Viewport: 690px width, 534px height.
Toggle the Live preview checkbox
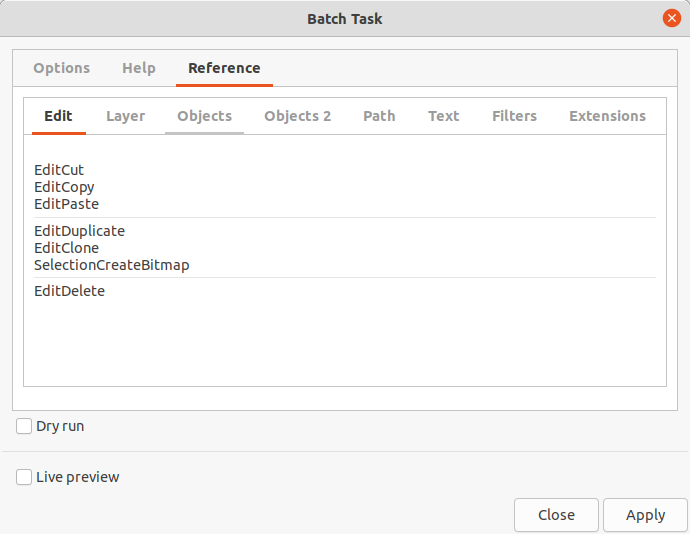click(24, 477)
